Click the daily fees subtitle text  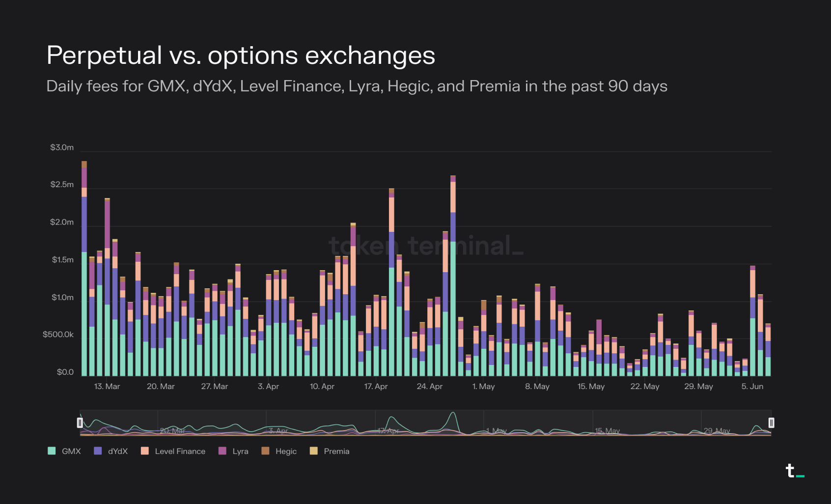[x=357, y=86]
